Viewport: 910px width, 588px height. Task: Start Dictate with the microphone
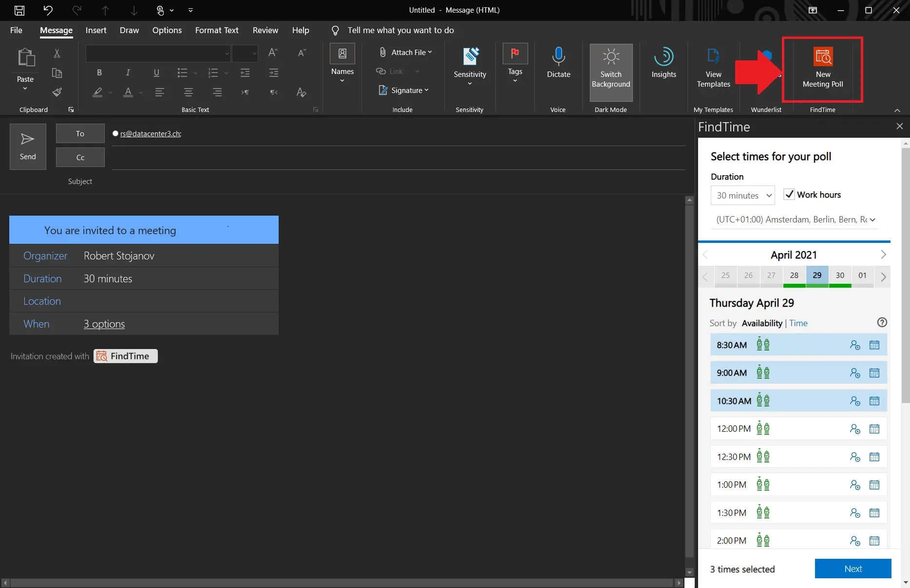[x=559, y=63]
